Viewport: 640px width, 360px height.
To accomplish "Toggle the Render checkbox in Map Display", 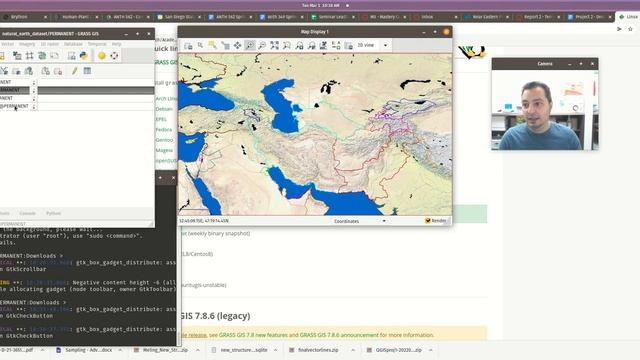I will [428, 221].
